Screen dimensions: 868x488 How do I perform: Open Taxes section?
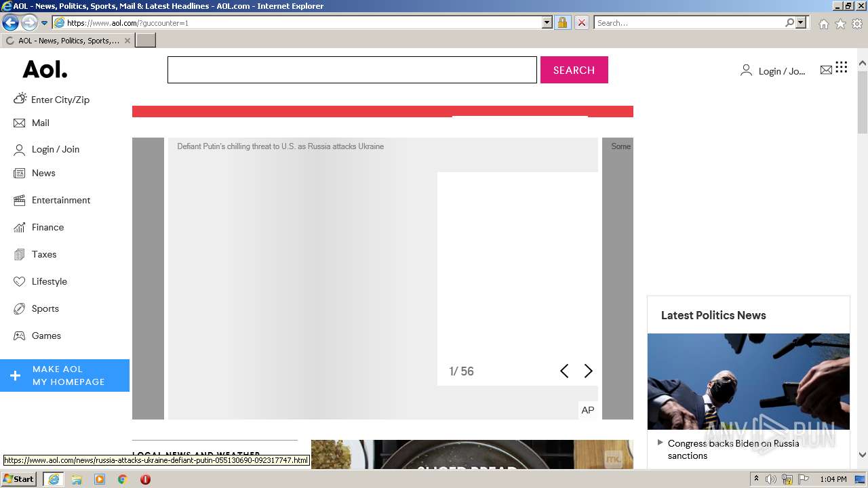tap(44, 254)
